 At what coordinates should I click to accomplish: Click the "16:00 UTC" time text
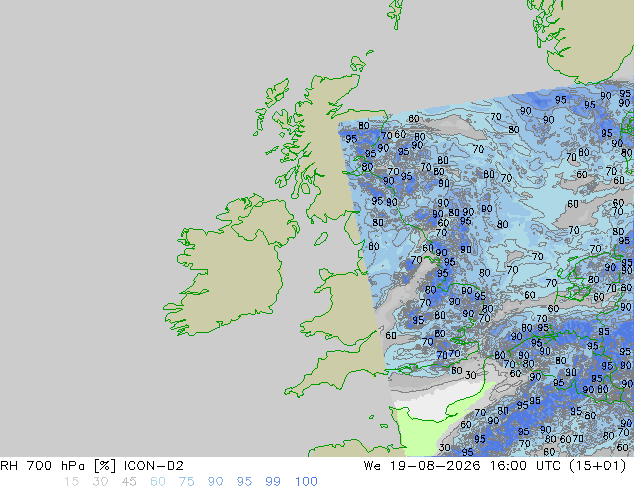(x=528, y=466)
